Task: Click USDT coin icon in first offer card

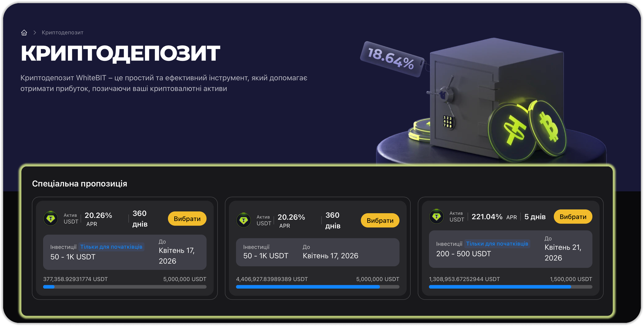Action: click(x=51, y=219)
